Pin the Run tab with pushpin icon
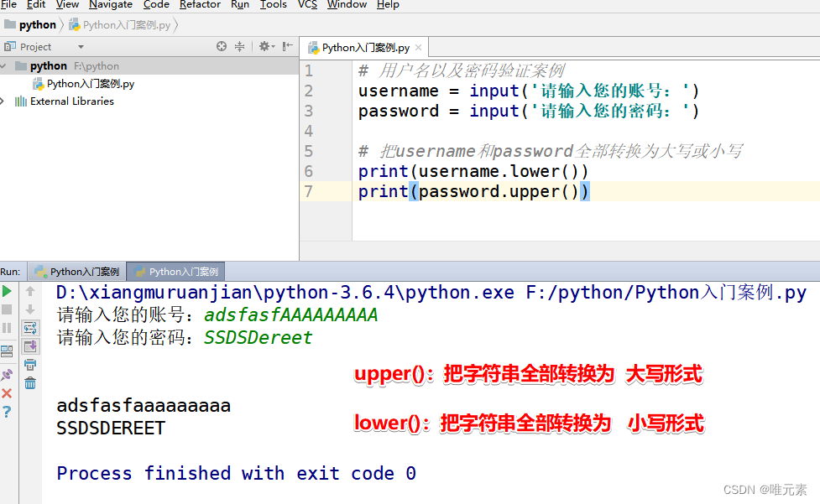The width and height of the screenshot is (820, 504). [x=7, y=375]
